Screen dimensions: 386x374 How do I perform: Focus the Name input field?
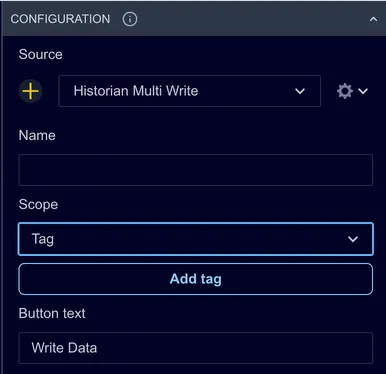pyautogui.click(x=196, y=170)
